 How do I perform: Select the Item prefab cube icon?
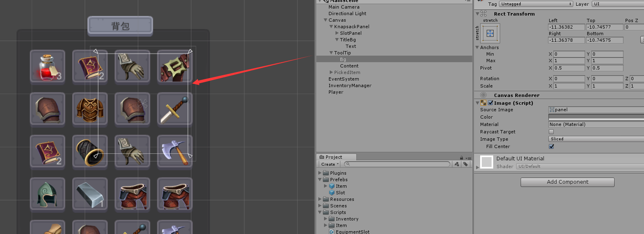point(332,186)
